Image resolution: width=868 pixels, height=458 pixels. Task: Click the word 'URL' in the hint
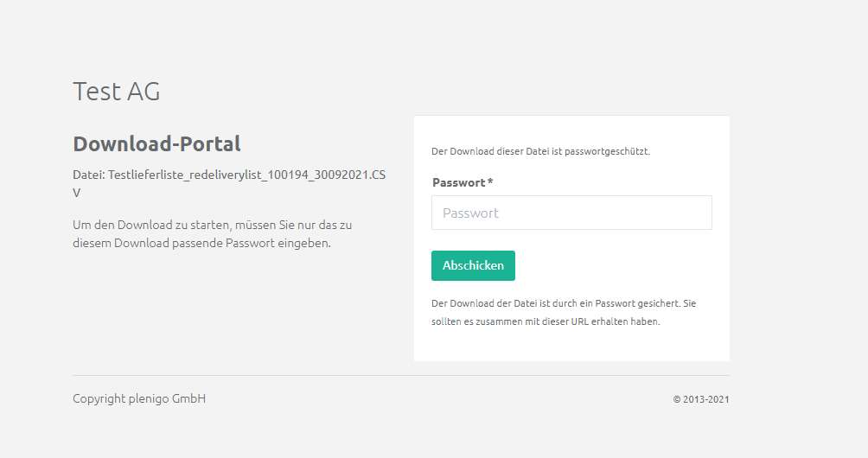(579, 321)
